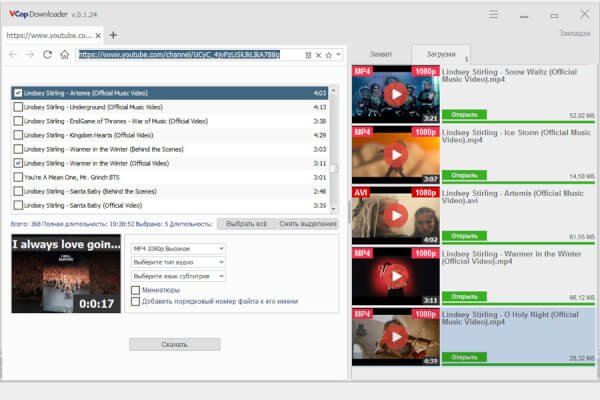Go to the home page
The width and height of the screenshot is (600, 400).
65,55
